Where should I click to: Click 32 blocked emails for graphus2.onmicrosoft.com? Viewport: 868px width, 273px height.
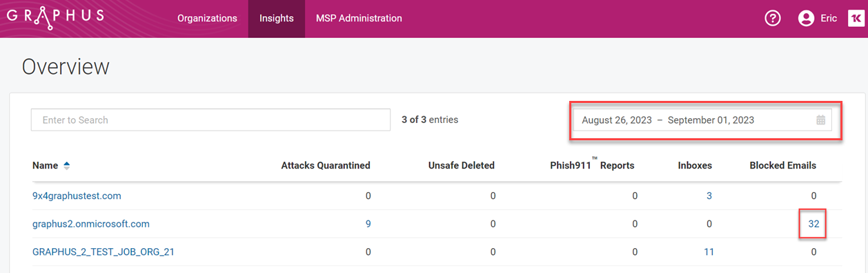click(x=813, y=224)
